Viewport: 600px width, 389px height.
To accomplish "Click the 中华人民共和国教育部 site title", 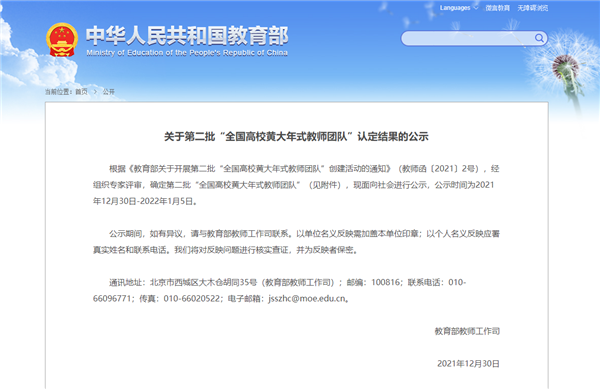I will coord(187,36).
